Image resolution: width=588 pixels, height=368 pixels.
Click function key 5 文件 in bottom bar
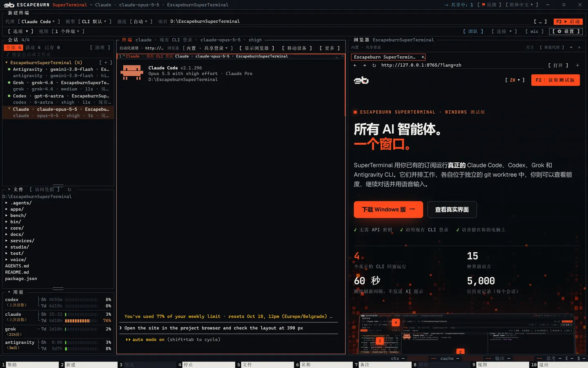(x=264, y=365)
